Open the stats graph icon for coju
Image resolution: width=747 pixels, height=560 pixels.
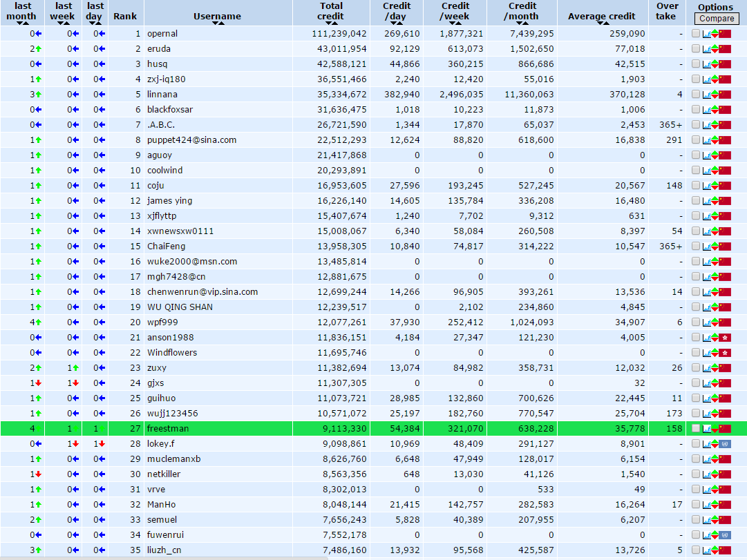tap(706, 186)
